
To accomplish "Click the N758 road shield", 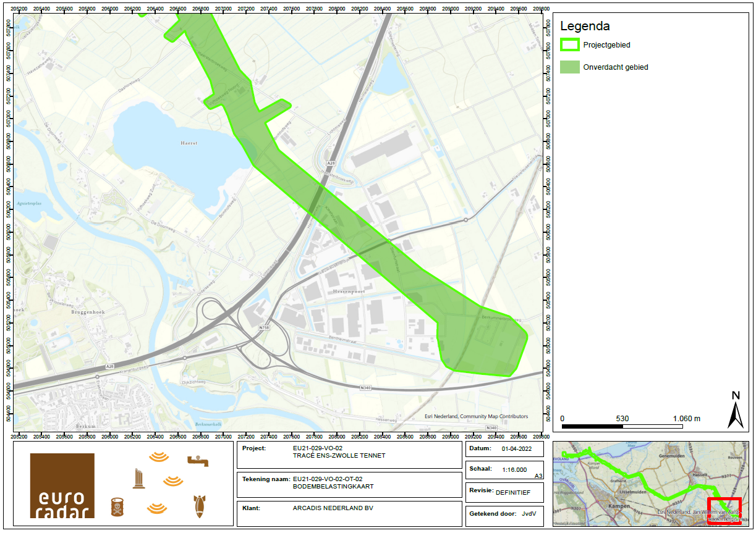I will point(265,327).
